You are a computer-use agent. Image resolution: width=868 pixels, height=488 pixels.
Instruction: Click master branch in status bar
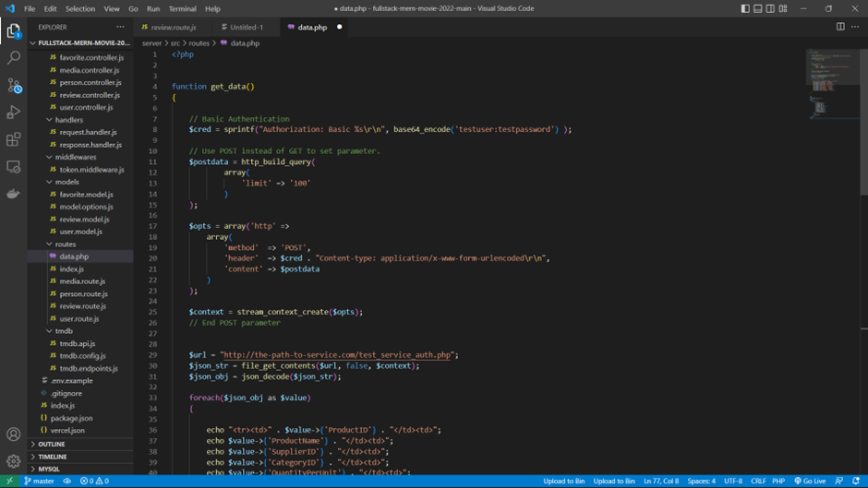39,481
